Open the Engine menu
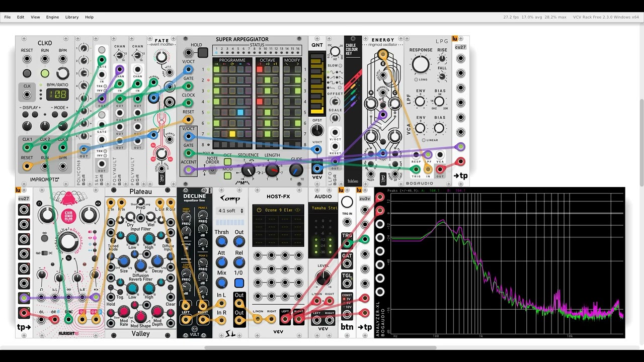Image resolution: width=644 pixels, height=362 pixels. click(x=53, y=17)
